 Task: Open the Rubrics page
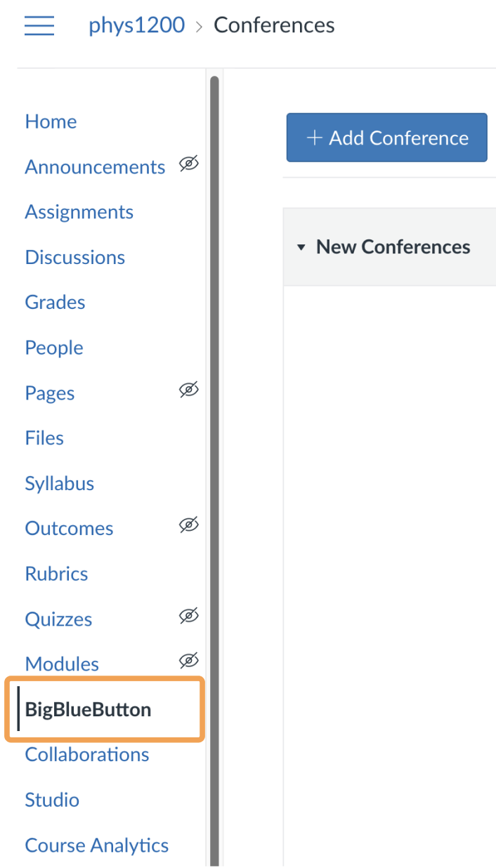pos(56,573)
